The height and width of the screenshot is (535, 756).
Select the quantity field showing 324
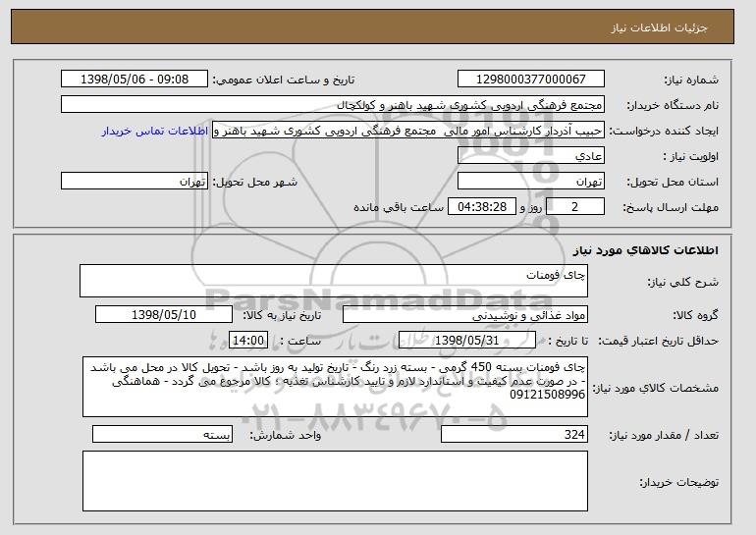514,434
